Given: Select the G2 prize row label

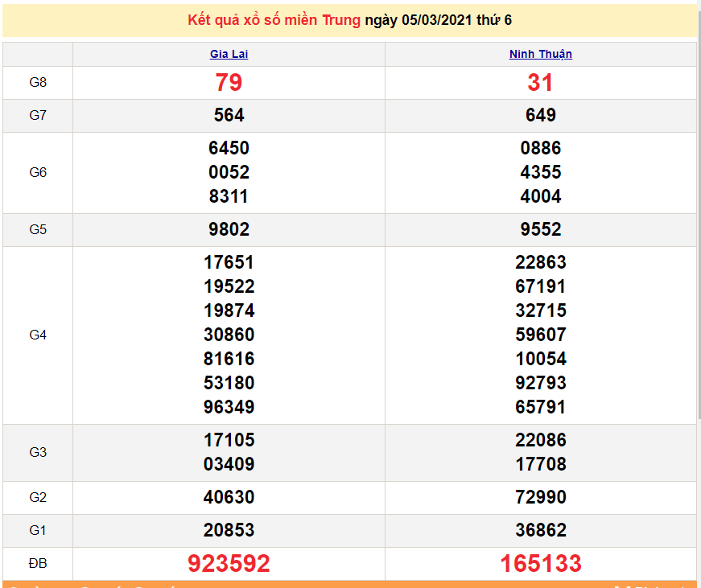Looking at the screenshot, I should click(x=38, y=497).
